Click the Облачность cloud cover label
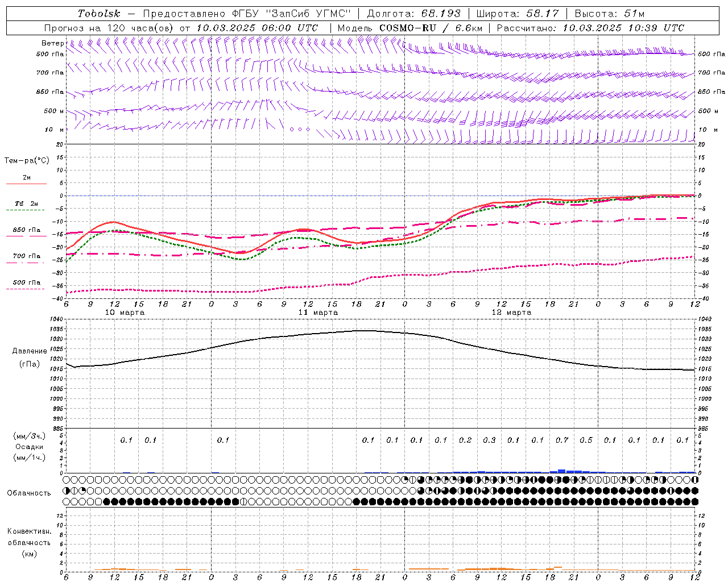 click(x=29, y=493)
